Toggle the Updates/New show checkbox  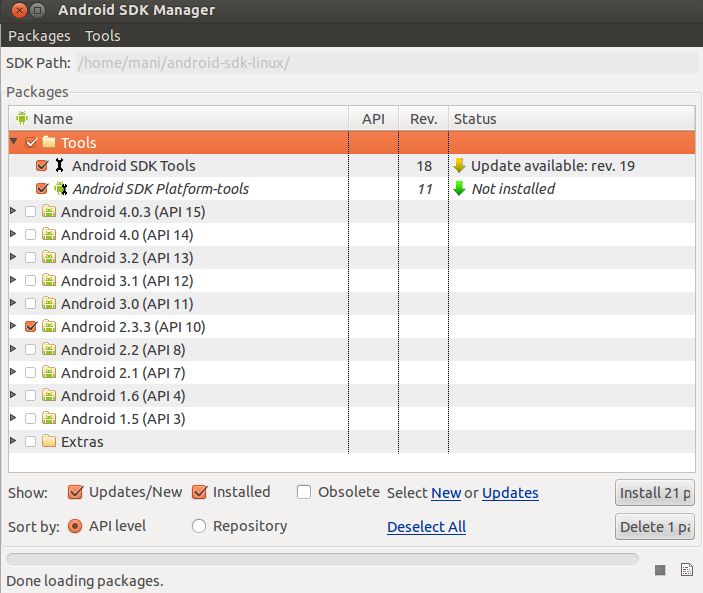[75, 492]
